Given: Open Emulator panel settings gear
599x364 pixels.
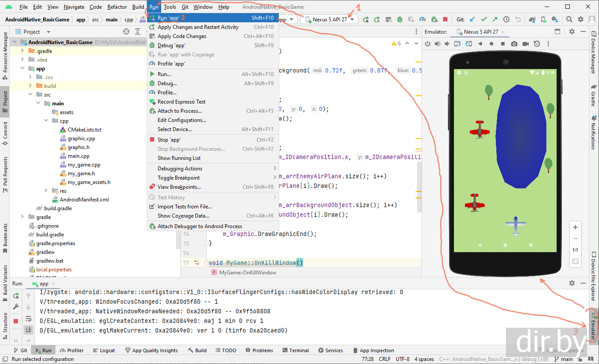Looking at the screenshot, I should click(x=572, y=32).
